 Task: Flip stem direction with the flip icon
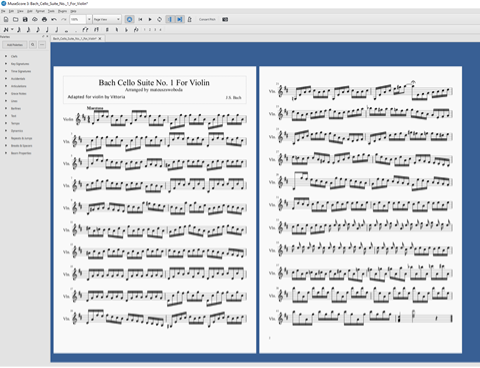(x=136, y=30)
